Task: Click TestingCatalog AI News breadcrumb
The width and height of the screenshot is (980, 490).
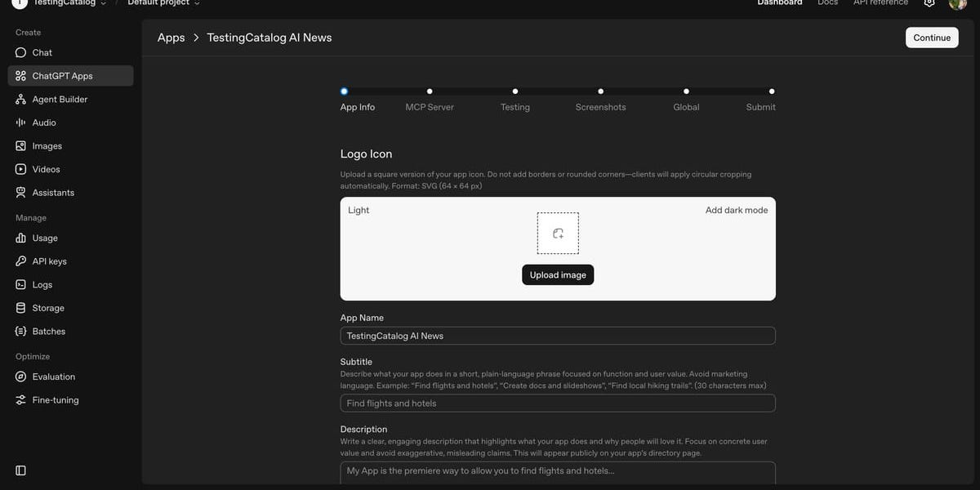Action: tap(269, 38)
